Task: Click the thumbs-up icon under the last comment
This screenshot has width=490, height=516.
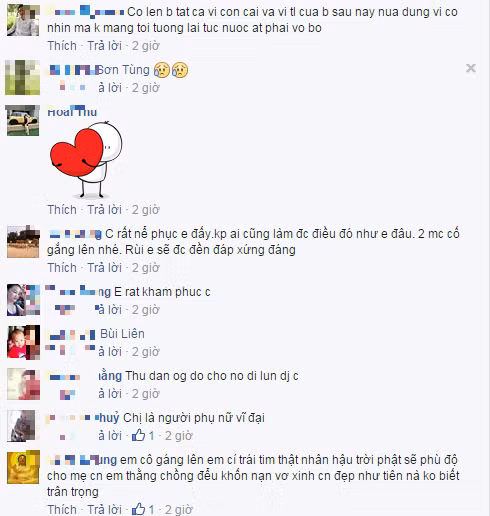Action: click(x=138, y=509)
